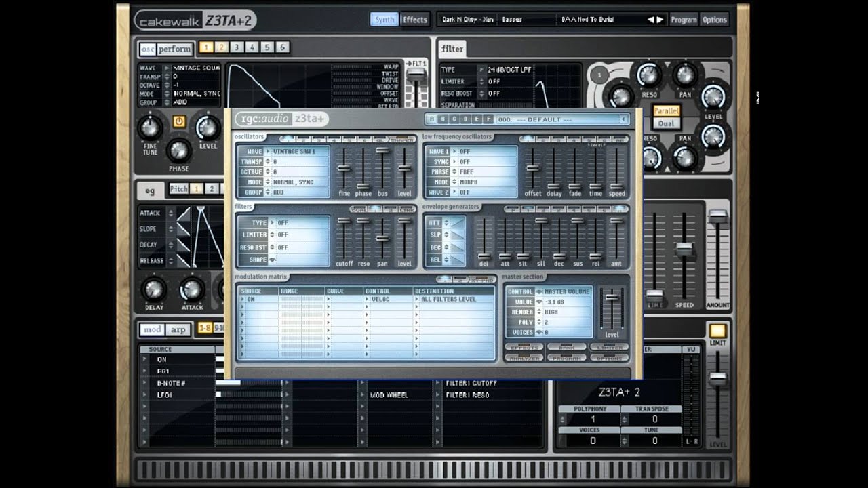Select oscillator 3 in Z3TA+2
Viewport: 868px width, 488px height.
pyautogui.click(x=237, y=47)
